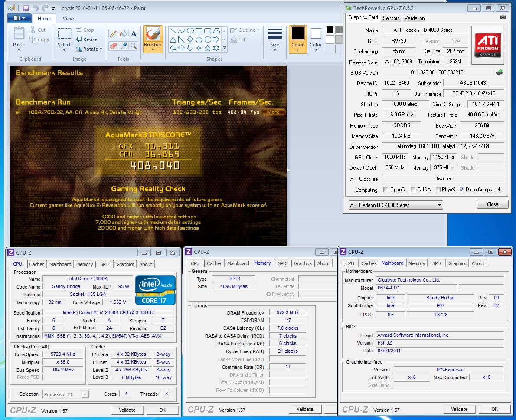Screen dimensions: 516x420
Task: Click the GPU-Z screenshot camera icon
Action: [503, 17]
